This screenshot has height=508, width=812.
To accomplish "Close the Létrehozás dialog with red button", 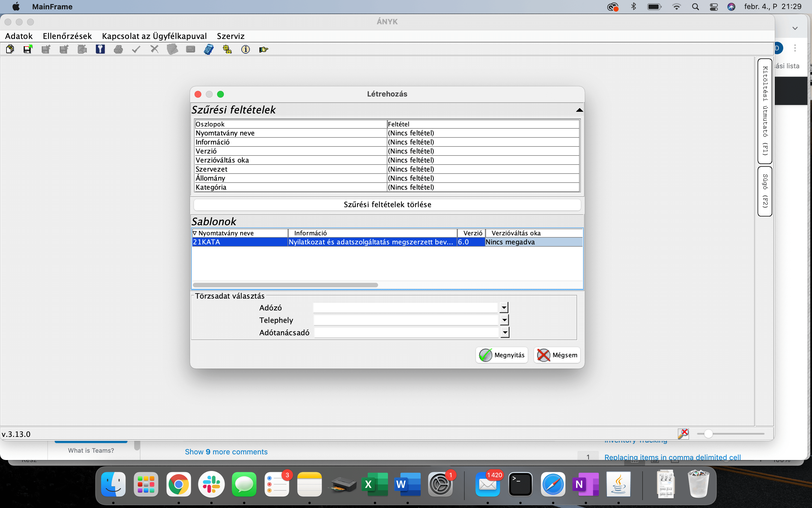I will pyautogui.click(x=198, y=94).
